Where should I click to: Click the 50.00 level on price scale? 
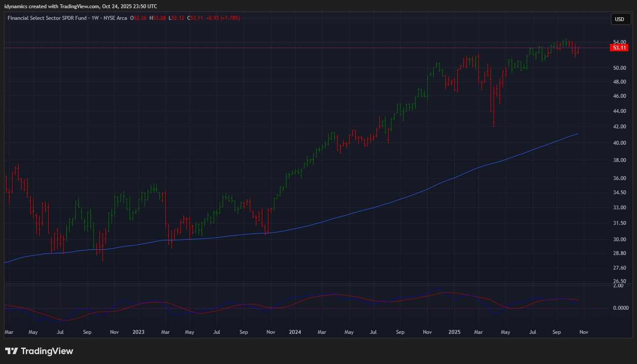click(619, 68)
